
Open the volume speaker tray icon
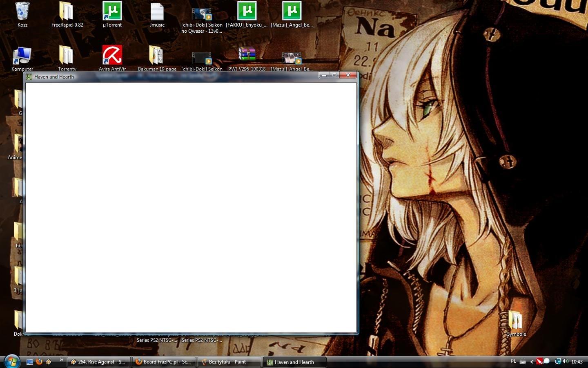(566, 361)
